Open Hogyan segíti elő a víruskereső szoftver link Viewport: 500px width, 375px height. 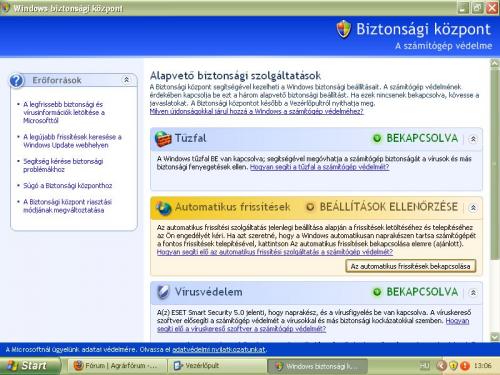pyautogui.click(x=241, y=329)
